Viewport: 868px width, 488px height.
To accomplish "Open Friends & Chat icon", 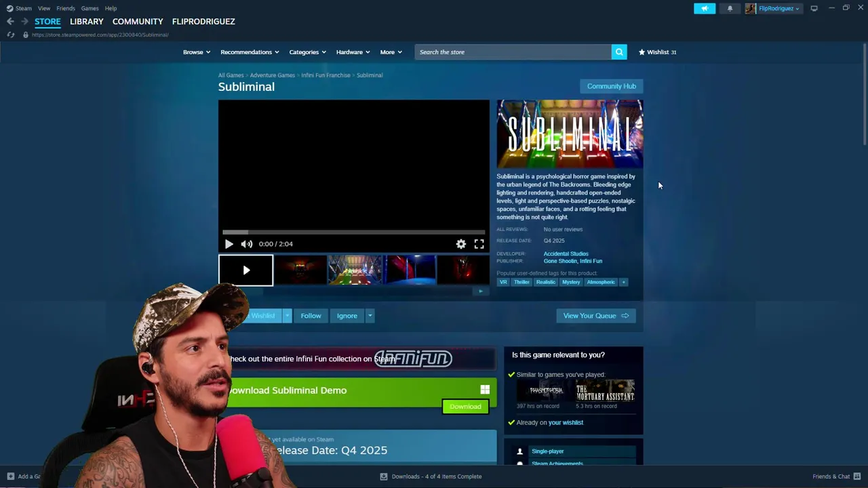I will tap(857, 476).
